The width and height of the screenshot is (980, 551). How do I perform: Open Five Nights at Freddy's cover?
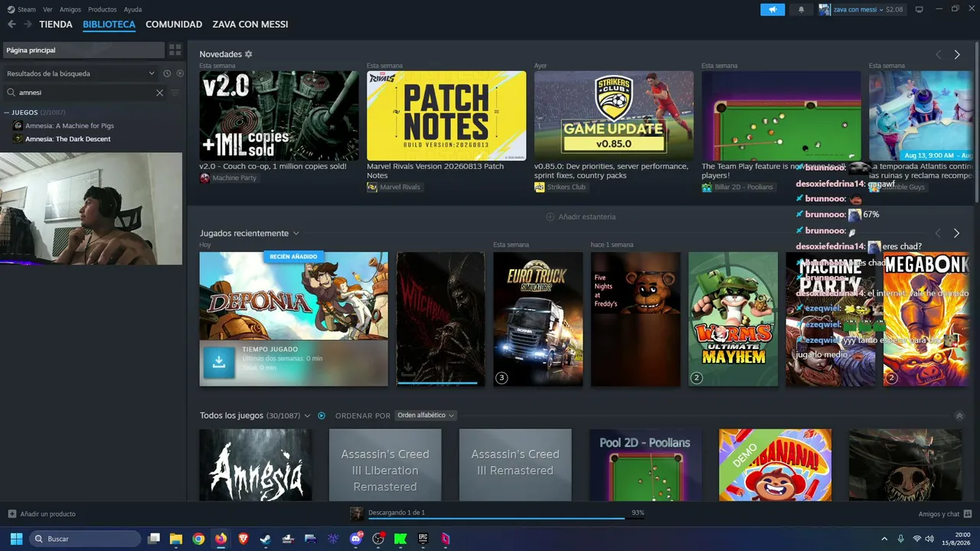(x=635, y=319)
